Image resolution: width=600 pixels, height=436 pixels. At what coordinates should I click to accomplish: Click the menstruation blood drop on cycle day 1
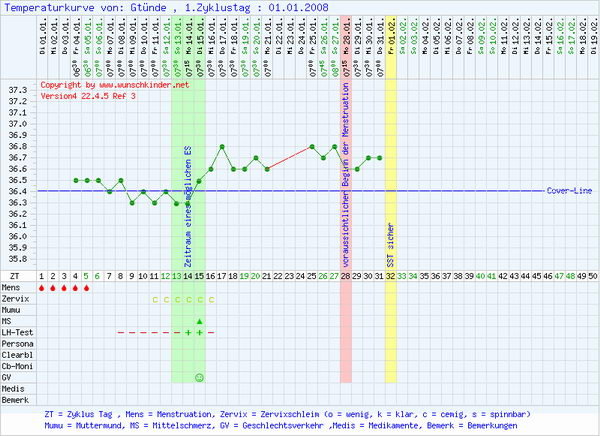[41, 287]
